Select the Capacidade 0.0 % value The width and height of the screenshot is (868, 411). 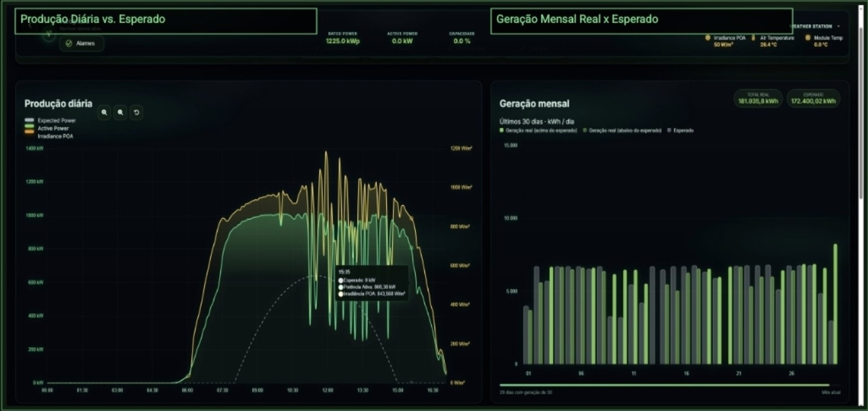[462, 41]
